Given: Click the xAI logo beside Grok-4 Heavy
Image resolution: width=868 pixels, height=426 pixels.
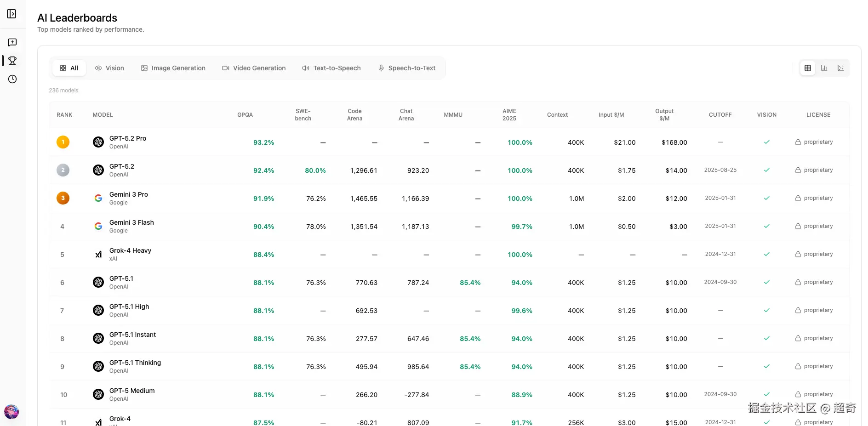Looking at the screenshot, I should pyautogui.click(x=98, y=254).
